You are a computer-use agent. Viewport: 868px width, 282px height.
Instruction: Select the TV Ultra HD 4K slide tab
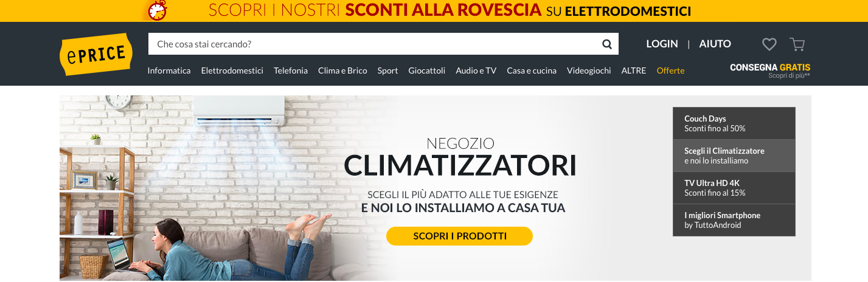(734, 188)
